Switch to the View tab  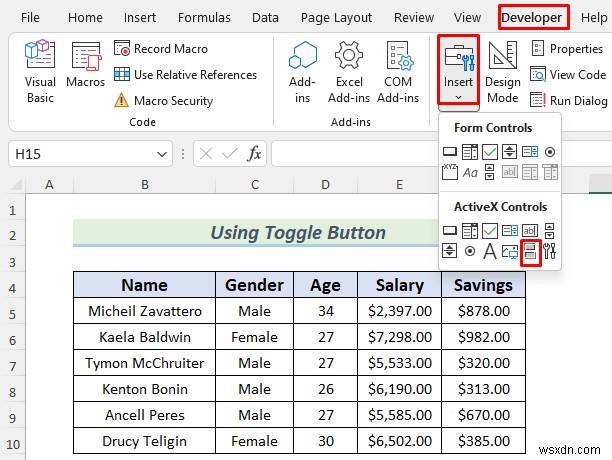pos(467,18)
